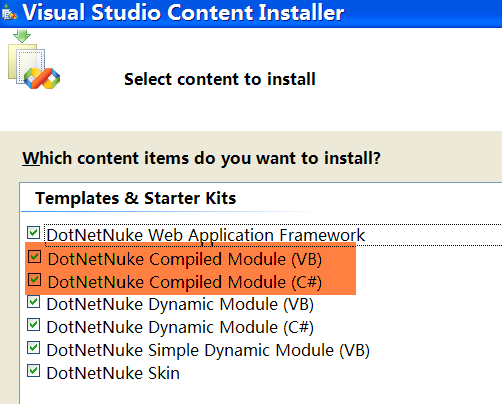Viewport: 502px width, 404px height.
Task: Select DotNetNuke Dynamic Module (VB) label
Action: 180,304
